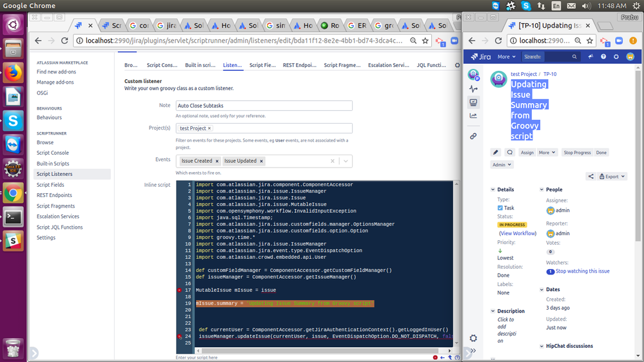
Task: Open Skype from the Ubuntu dock
Action: click(x=13, y=121)
